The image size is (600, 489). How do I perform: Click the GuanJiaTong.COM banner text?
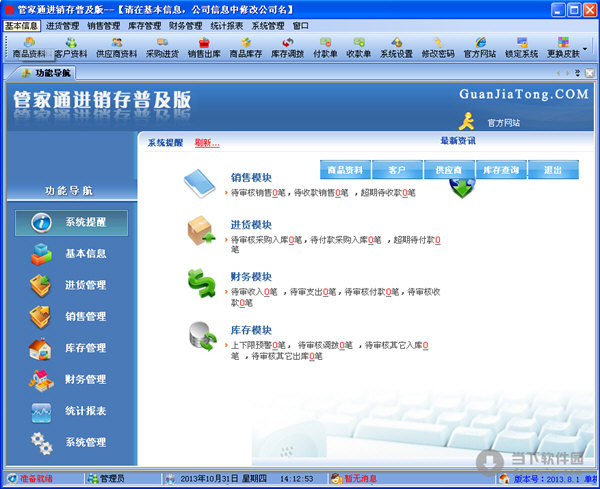point(523,95)
